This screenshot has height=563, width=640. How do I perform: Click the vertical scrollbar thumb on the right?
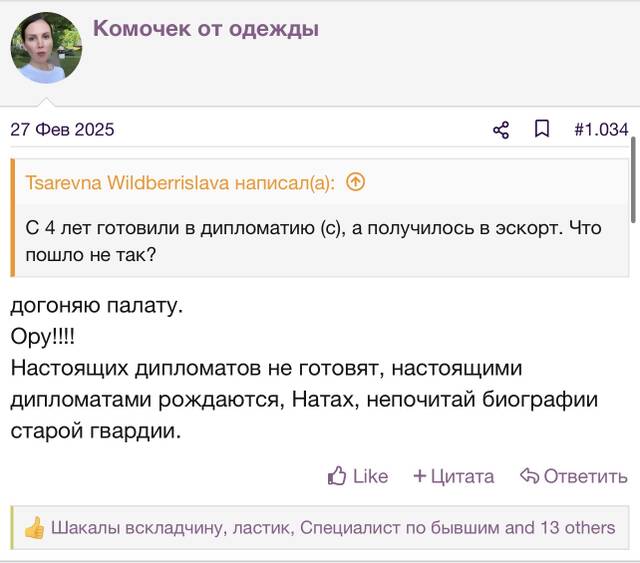tap(633, 180)
